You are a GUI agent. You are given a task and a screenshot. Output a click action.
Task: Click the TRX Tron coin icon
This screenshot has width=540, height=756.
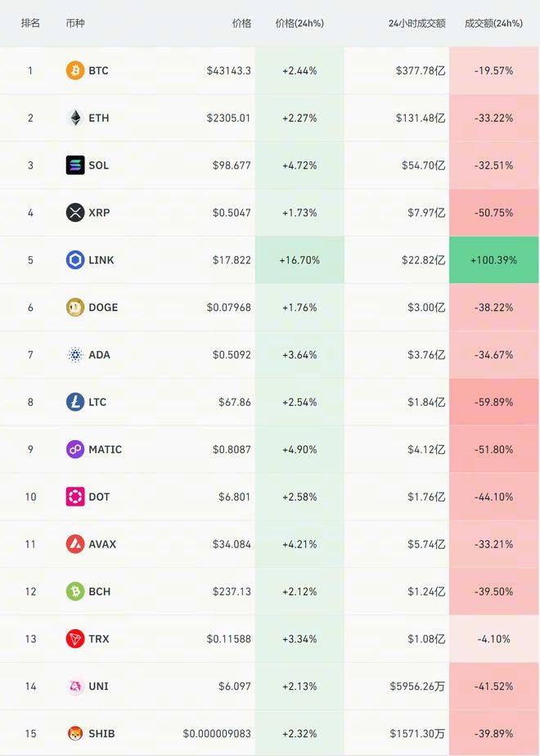pyautogui.click(x=75, y=639)
